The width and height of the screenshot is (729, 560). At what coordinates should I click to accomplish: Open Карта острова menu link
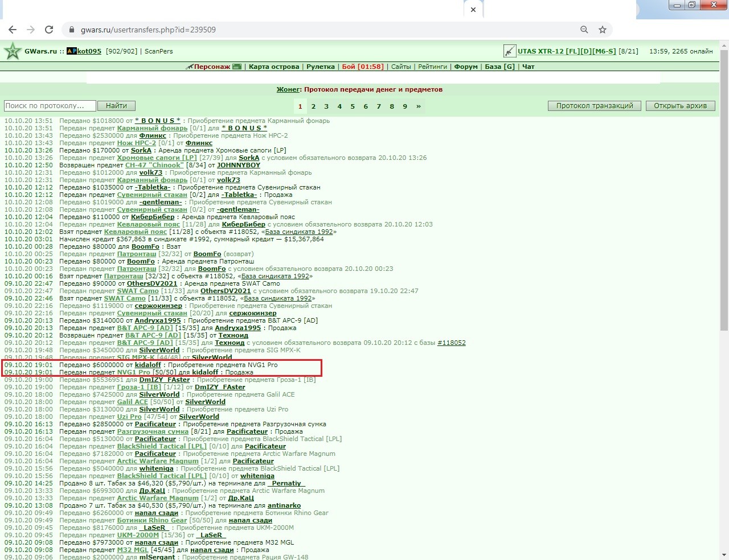pos(274,67)
